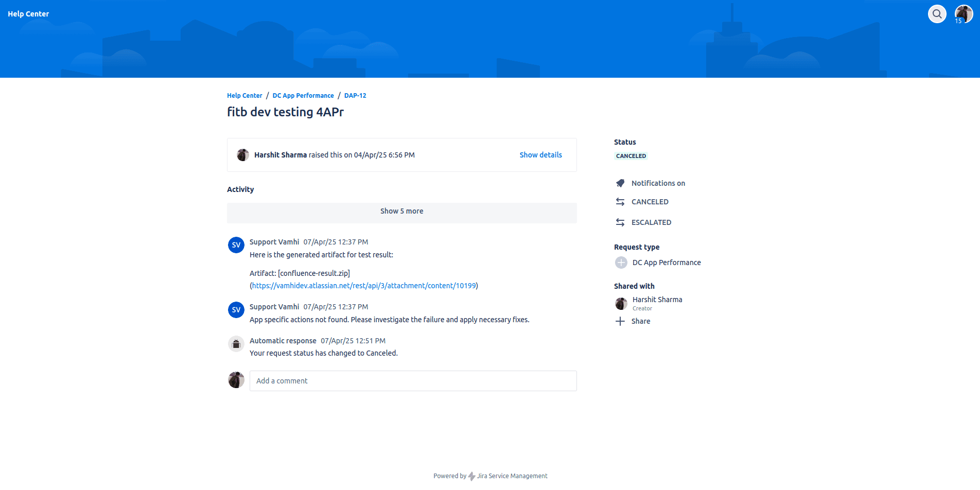
Task: Focus the Add a comment field
Action: point(413,381)
